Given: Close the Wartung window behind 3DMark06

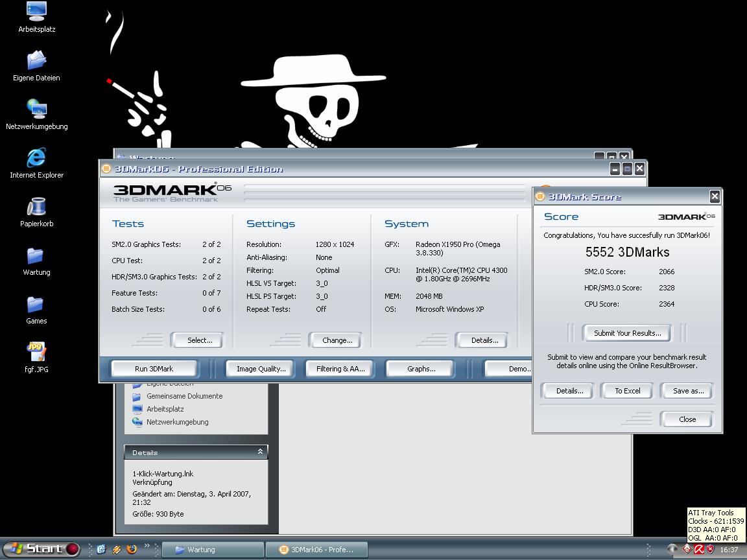Looking at the screenshot, I should (x=624, y=156).
